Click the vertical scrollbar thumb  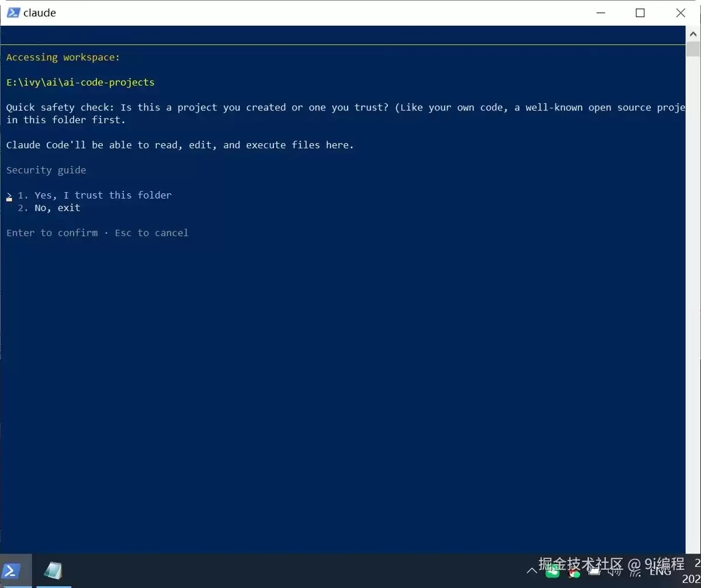pyautogui.click(x=693, y=49)
